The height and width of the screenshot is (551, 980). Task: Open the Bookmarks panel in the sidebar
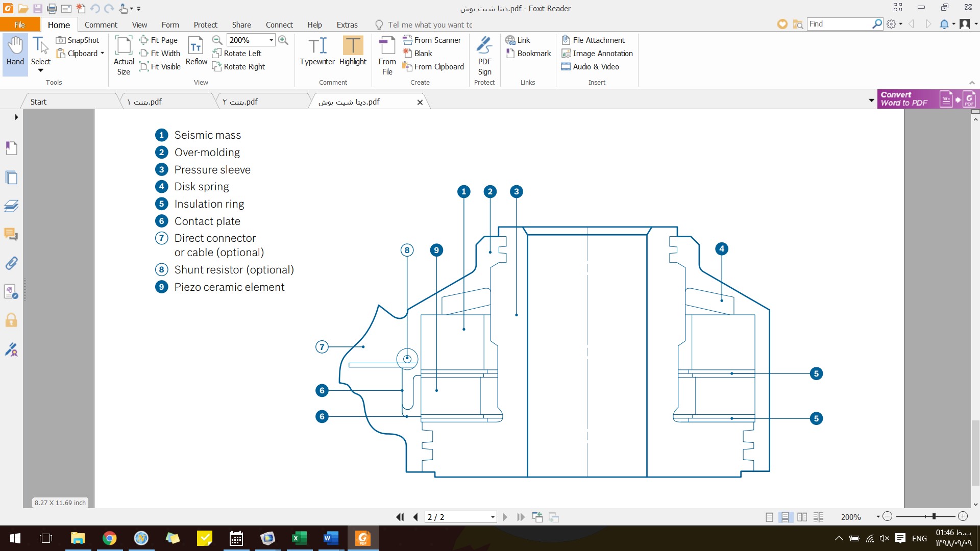tap(11, 148)
